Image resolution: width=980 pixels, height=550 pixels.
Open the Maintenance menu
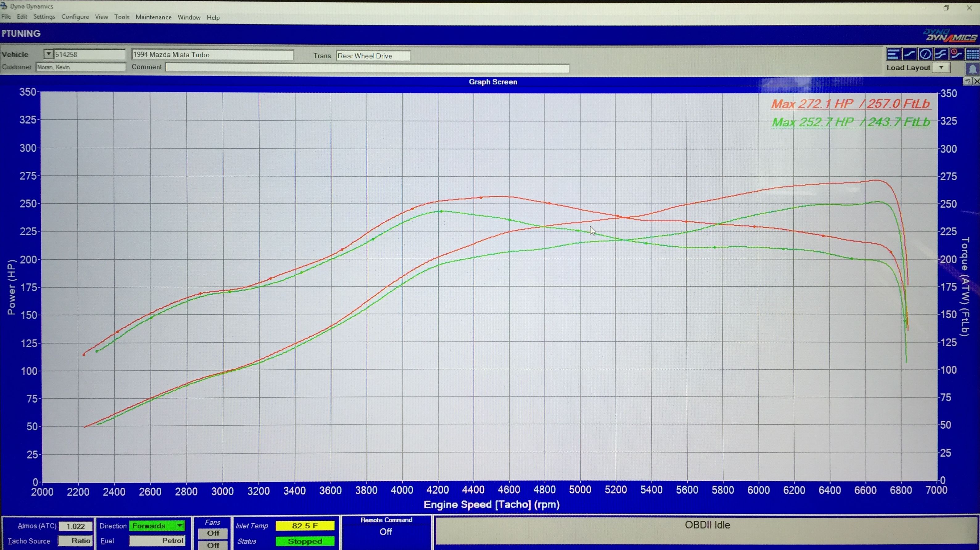click(x=153, y=17)
